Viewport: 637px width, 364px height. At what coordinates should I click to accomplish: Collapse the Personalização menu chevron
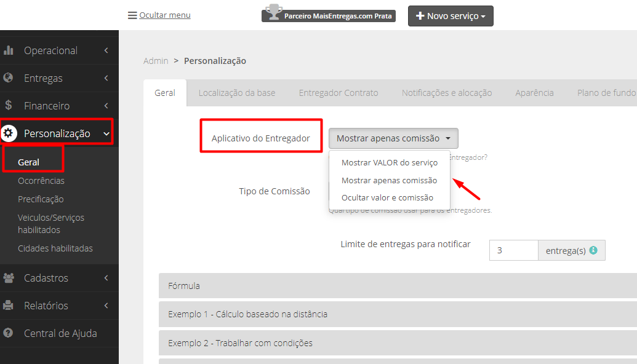coord(106,133)
